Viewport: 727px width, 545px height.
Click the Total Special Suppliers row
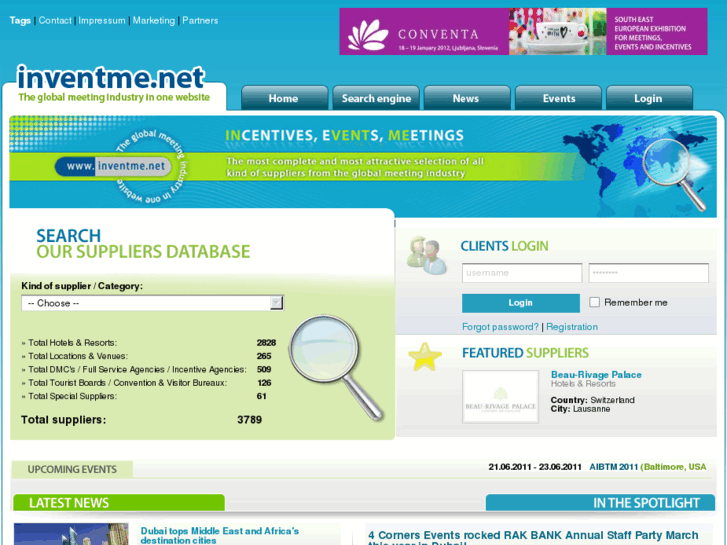(x=144, y=397)
